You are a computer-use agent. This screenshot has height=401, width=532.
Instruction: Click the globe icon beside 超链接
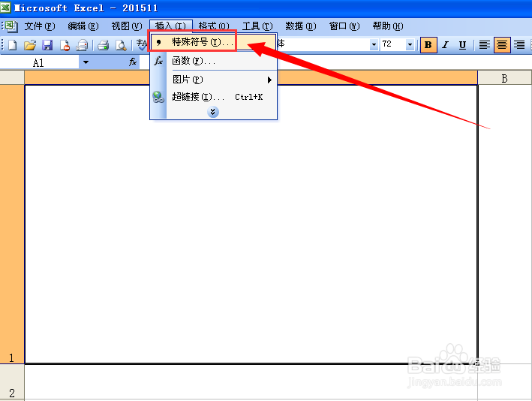(158, 97)
